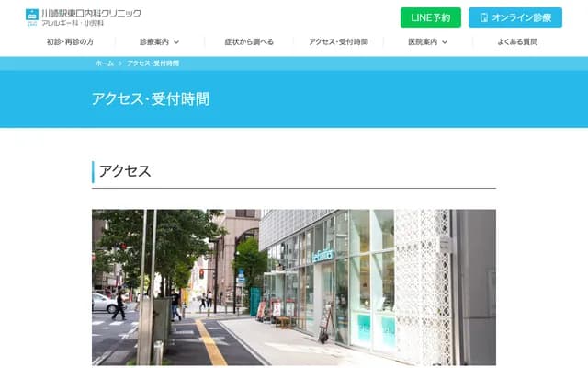This screenshot has height=368, width=588.
Task: Open the 川崎駅東口内科クリニック home title link
Action: 91,14
